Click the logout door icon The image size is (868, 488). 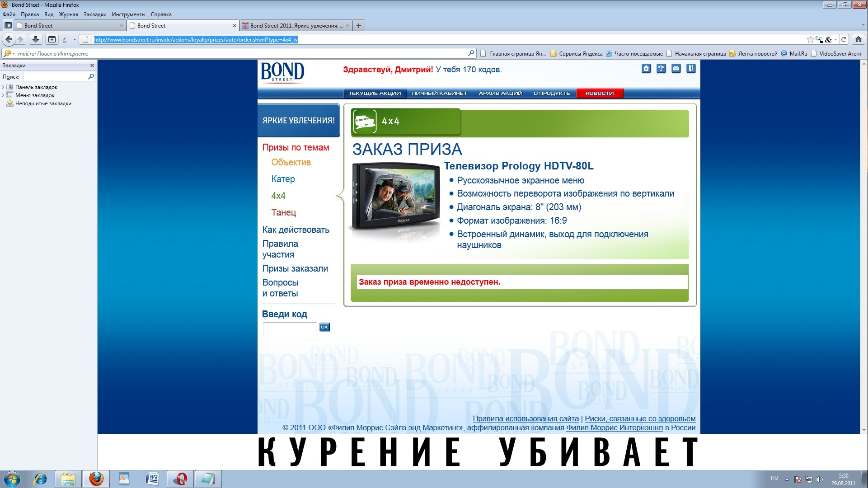[691, 69]
